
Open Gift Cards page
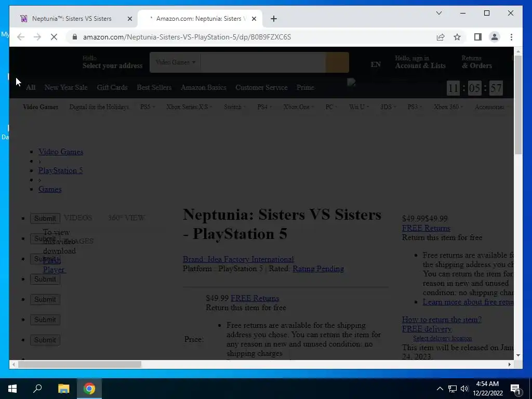pyautogui.click(x=112, y=87)
